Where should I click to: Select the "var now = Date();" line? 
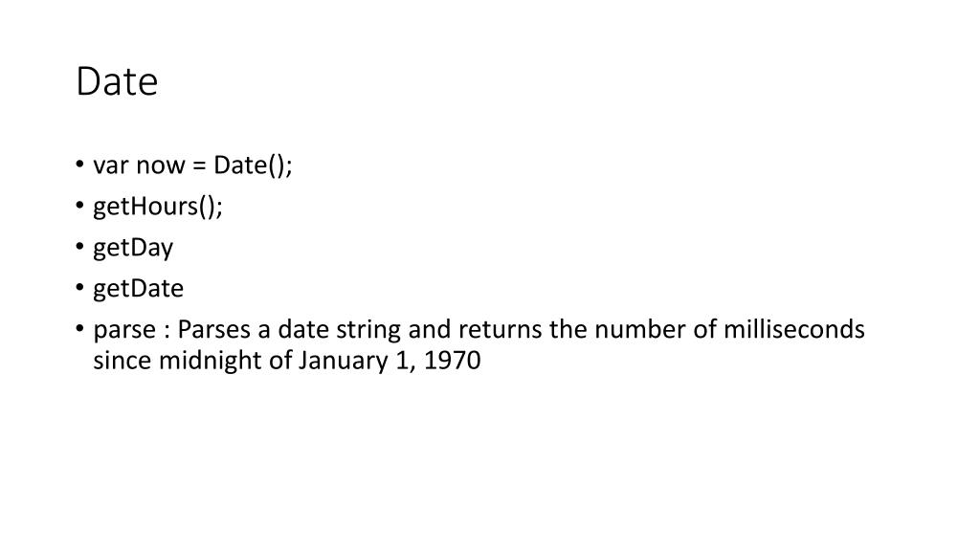[x=192, y=165]
